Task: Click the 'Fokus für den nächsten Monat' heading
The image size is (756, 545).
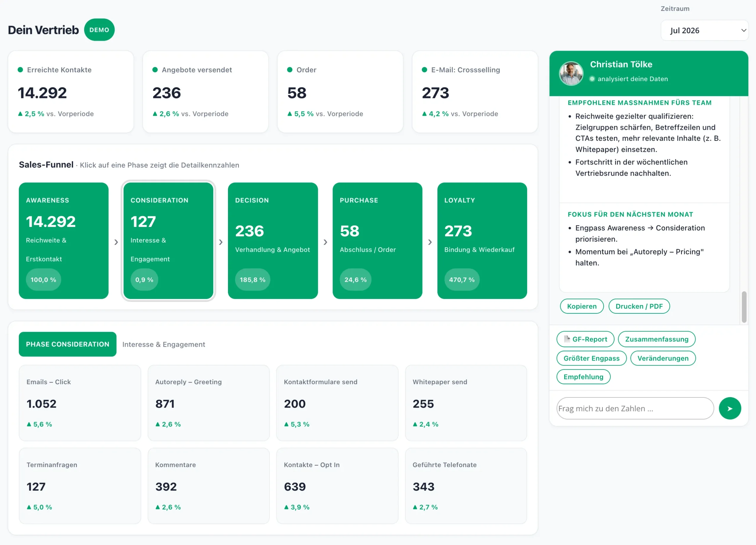Action: point(630,215)
